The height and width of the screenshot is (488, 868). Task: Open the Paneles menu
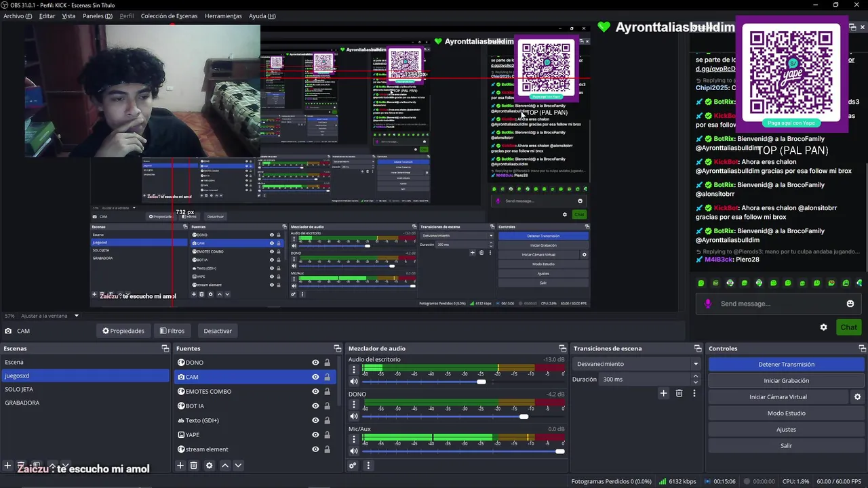point(98,16)
